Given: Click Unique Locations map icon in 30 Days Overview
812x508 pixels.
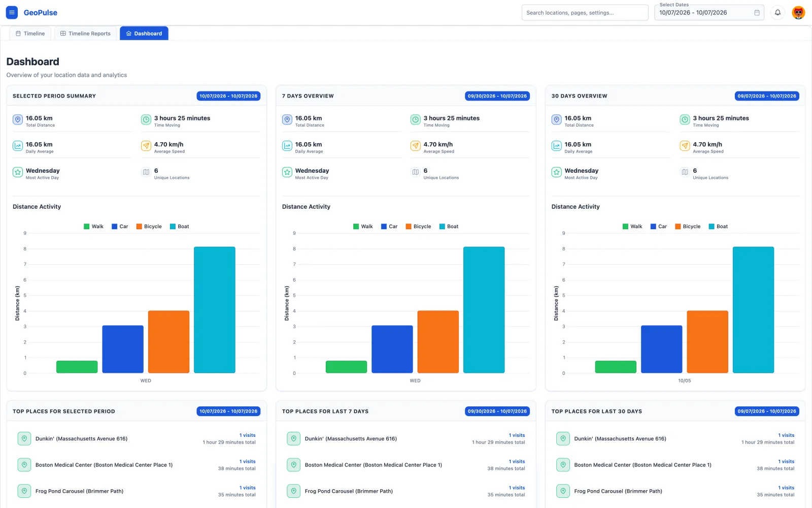Looking at the screenshot, I should coord(685,172).
